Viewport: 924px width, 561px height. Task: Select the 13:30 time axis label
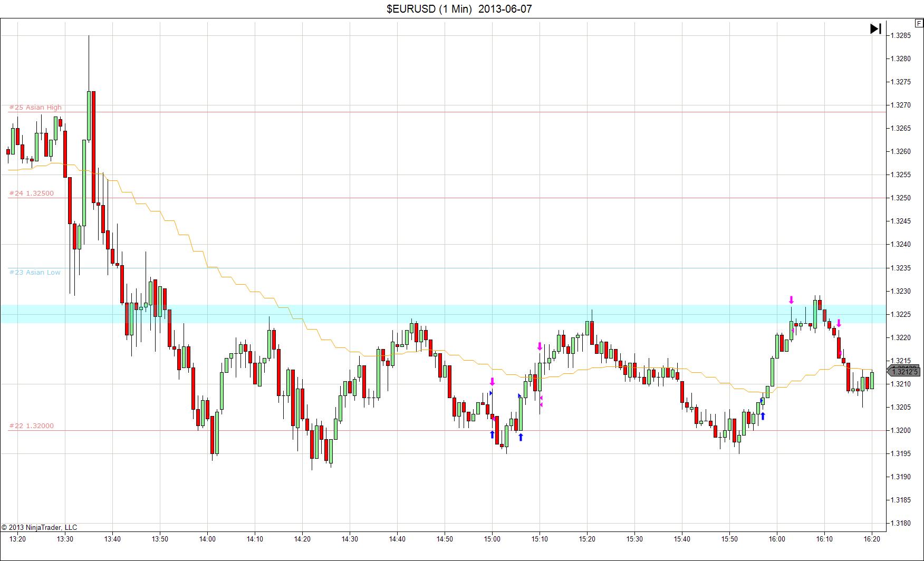click(65, 539)
